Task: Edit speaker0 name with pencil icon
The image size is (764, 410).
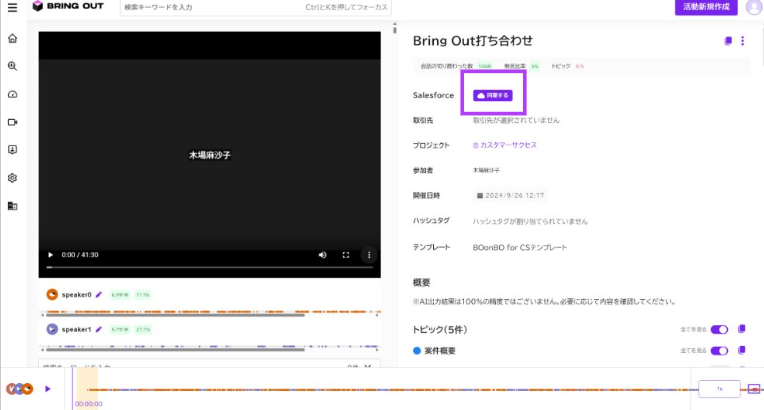Action: coord(99,294)
